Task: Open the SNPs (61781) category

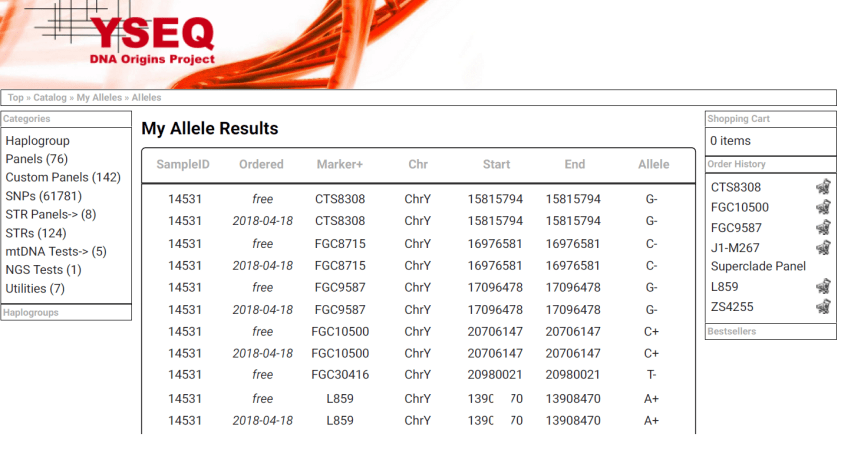Action: pyautogui.click(x=44, y=196)
